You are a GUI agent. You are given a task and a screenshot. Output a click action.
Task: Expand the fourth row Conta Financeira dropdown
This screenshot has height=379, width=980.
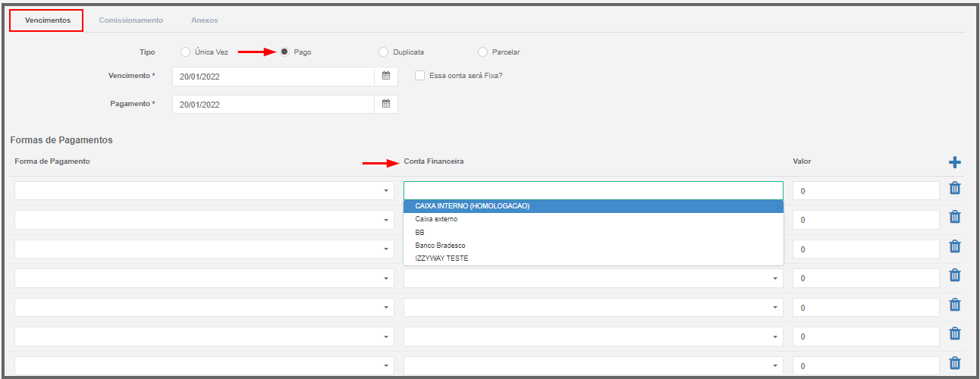tap(593, 278)
